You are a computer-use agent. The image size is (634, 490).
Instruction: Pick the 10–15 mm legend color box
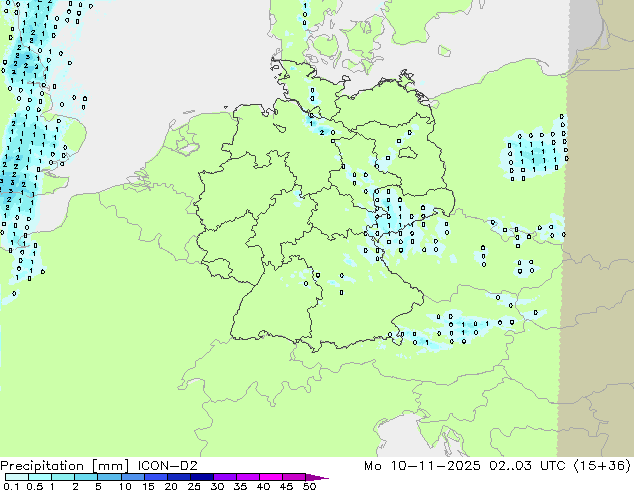tap(132, 477)
